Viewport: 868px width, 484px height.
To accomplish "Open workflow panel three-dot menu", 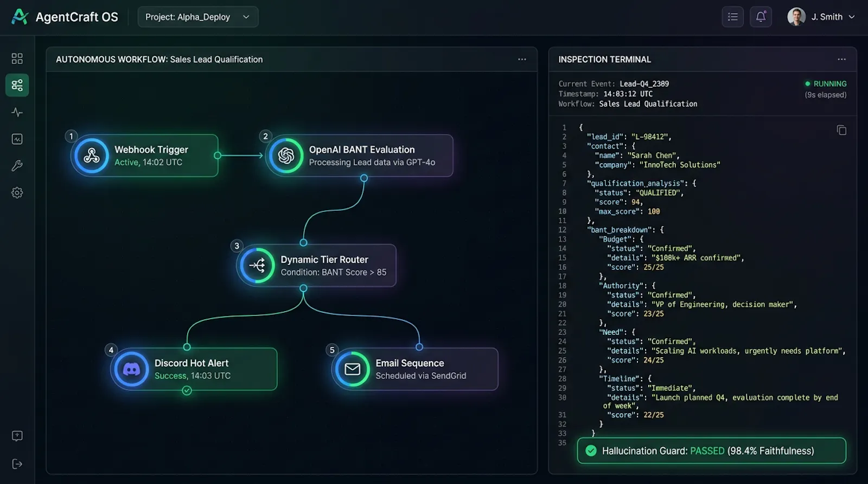I will click(x=522, y=60).
